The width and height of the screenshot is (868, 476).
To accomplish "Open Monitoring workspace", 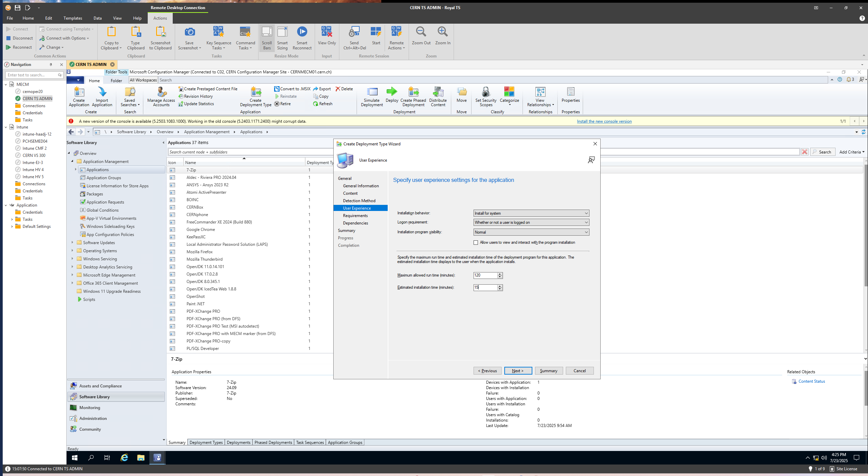I will point(90,408).
